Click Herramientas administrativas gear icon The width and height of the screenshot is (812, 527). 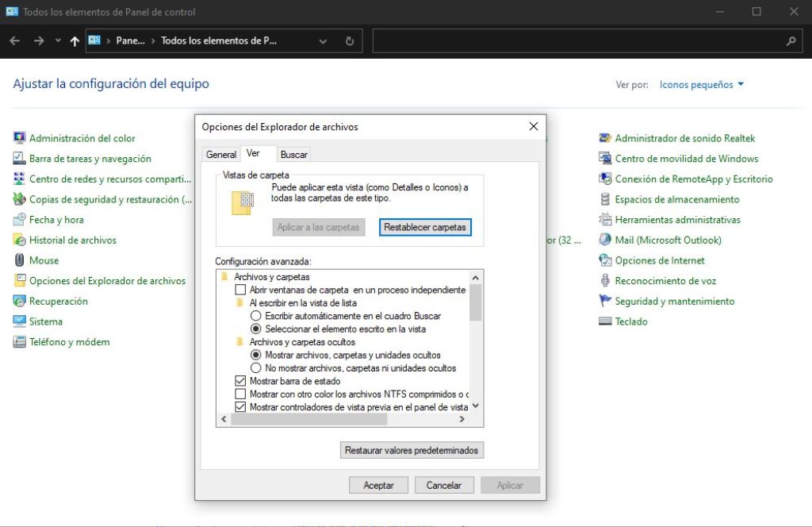coord(605,219)
